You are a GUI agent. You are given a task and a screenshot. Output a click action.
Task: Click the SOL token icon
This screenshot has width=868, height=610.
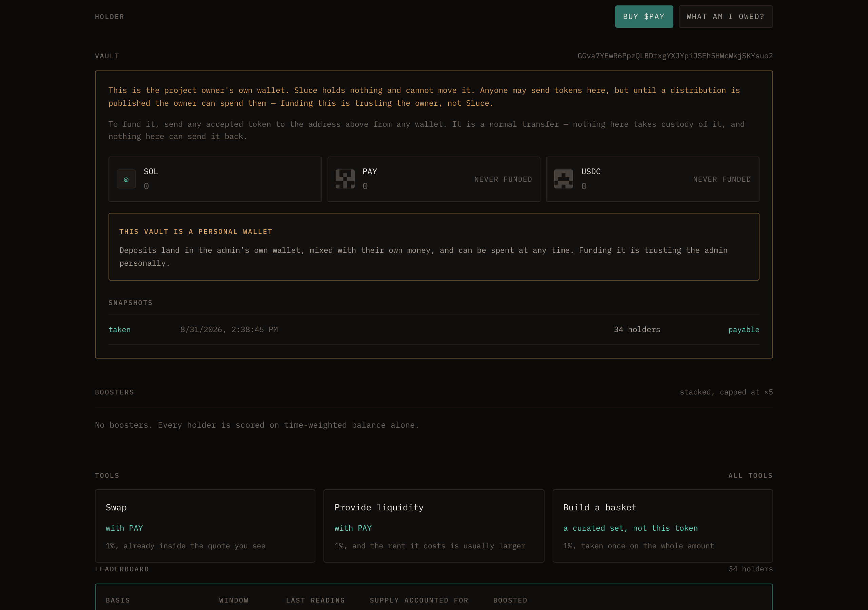(x=126, y=179)
